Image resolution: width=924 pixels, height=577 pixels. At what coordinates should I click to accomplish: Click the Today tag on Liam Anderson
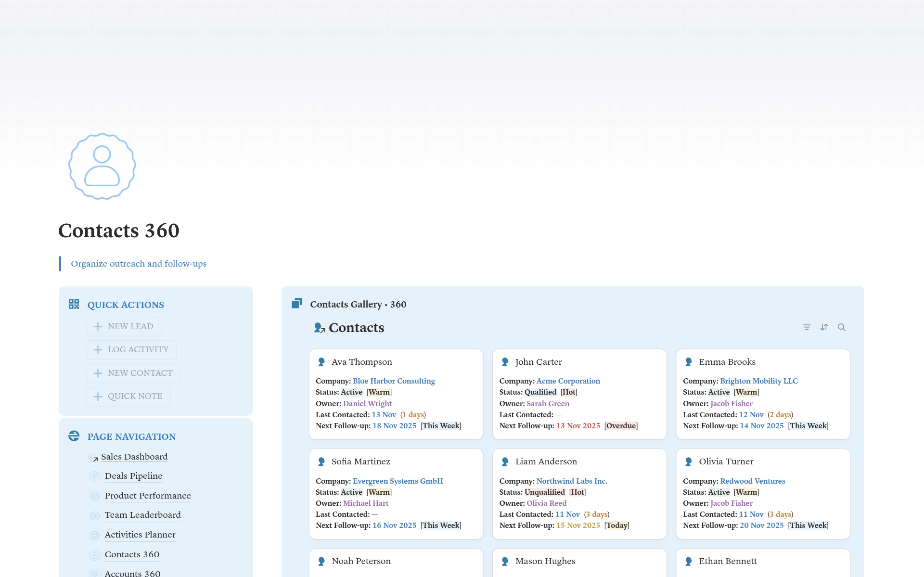[x=617, y=526]
